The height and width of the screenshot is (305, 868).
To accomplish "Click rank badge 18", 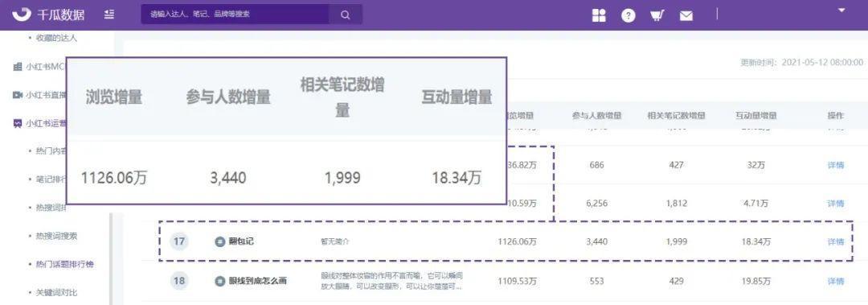I will pos(178,281).
